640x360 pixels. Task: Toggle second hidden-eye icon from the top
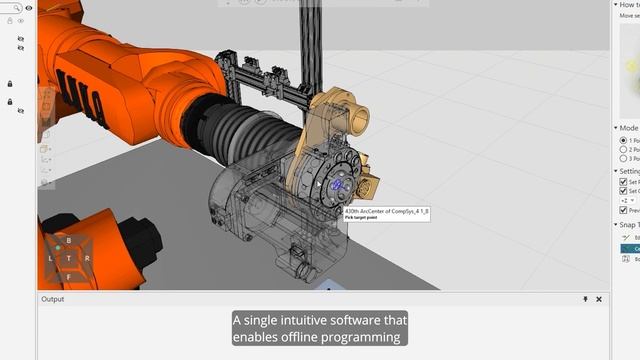[21, 48]
